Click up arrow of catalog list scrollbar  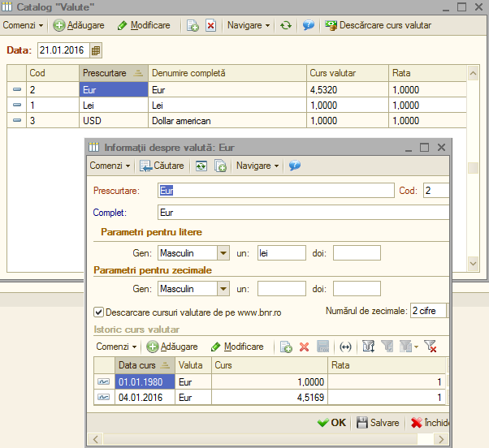point(473,74)
